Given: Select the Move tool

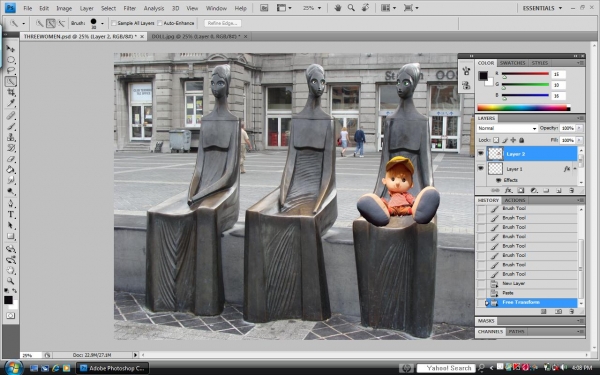Looking at the screenshot, I should point(11,49).
